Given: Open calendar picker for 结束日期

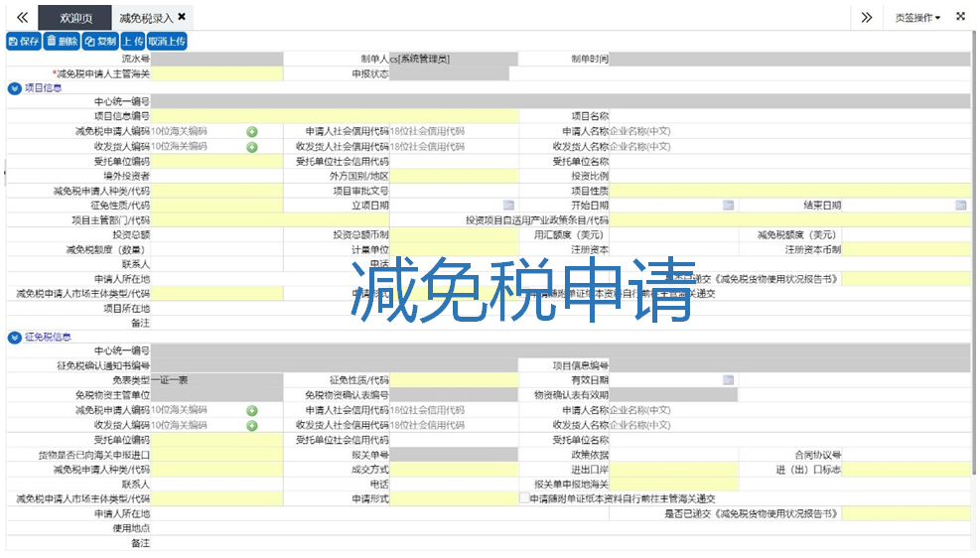Looking at the screenshot, I should tap(960, 205).
